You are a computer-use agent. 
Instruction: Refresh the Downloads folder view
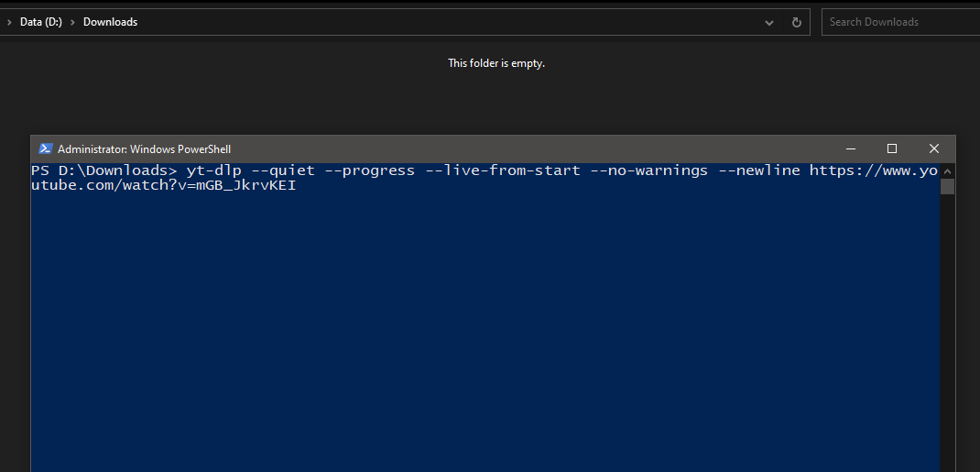(x=797, y=22)
